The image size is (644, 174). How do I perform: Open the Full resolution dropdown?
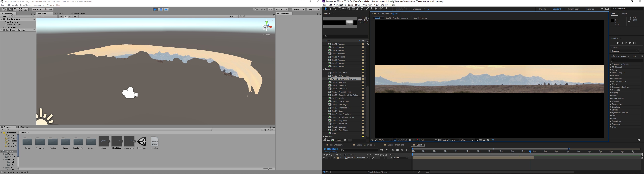[426, 140]
